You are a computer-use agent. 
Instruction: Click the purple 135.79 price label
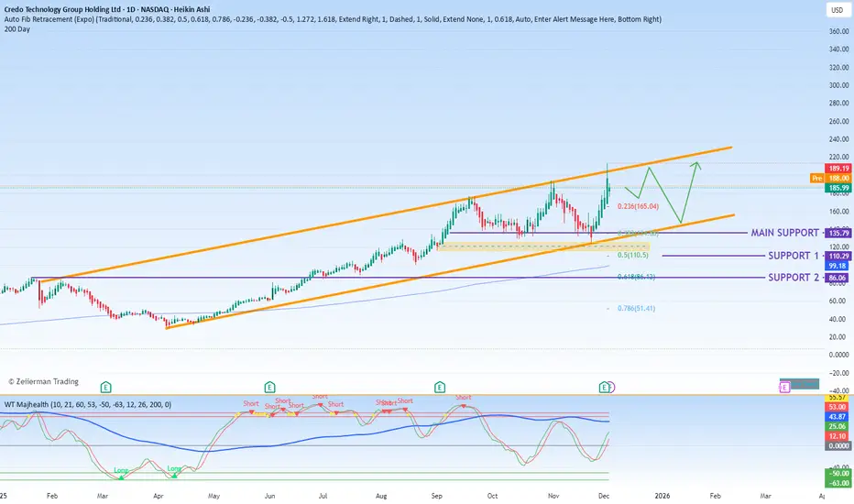point(838,233)
